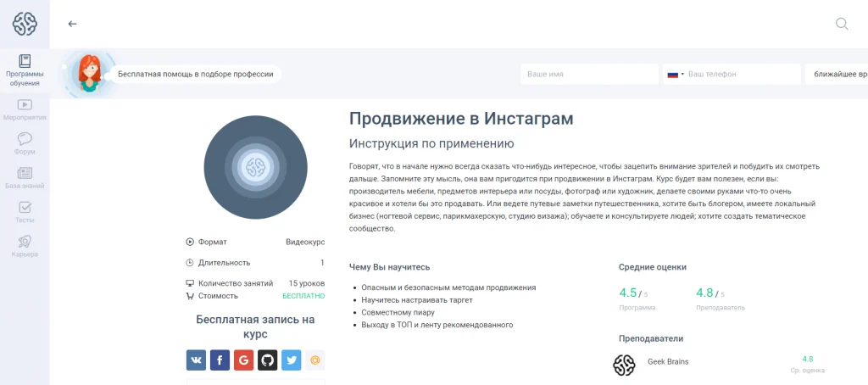Sign up via Facebook icon
The width and height of the screenshot is (868, 385).
pyautogui.click(x=220, y=360)
